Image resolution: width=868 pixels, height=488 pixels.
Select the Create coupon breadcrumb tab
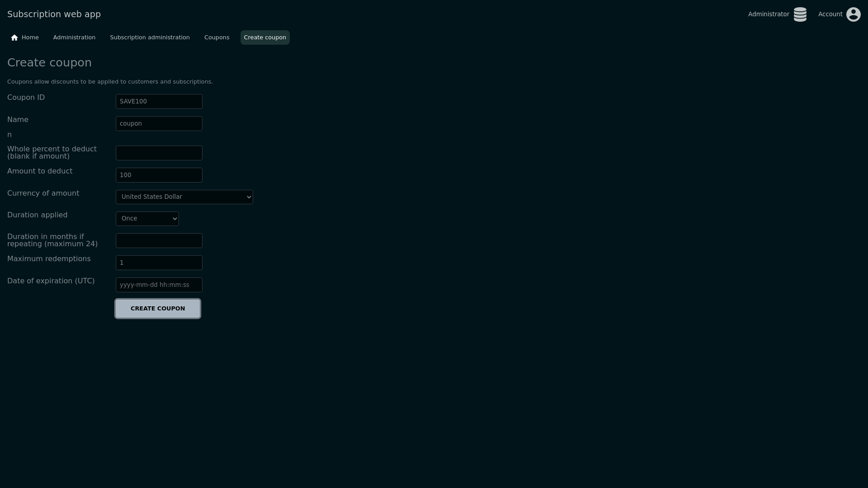coord(264,38)
